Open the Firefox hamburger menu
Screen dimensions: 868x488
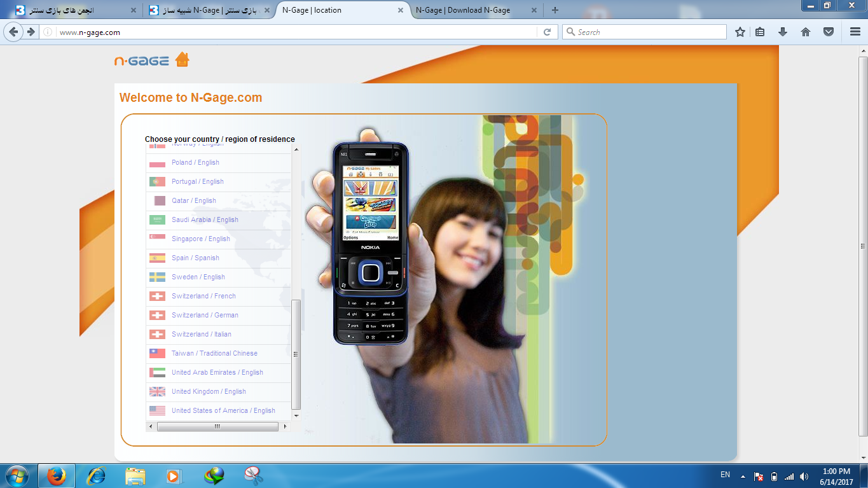tap(855, 32)
